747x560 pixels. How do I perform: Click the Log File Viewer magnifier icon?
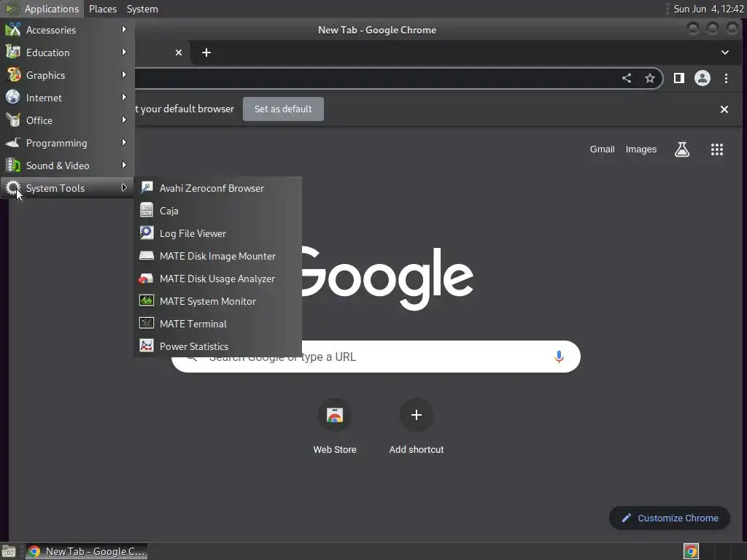[146, 233]
